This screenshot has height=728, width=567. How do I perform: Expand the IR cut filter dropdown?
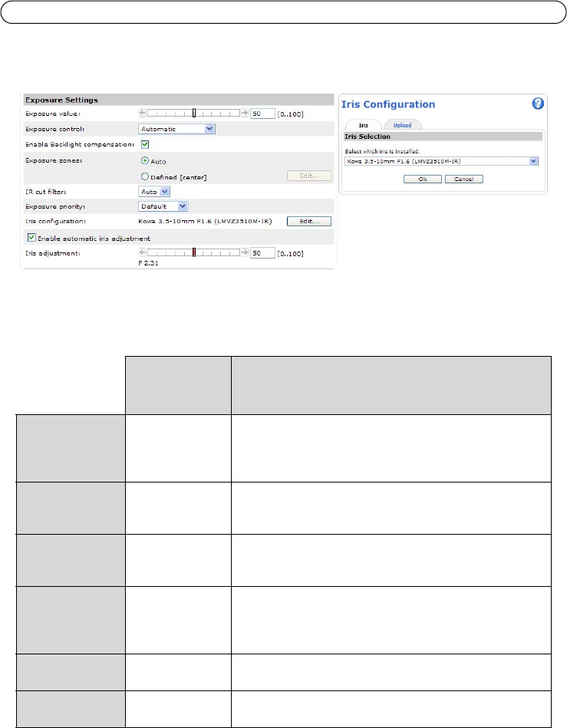(x=154, y=192)
